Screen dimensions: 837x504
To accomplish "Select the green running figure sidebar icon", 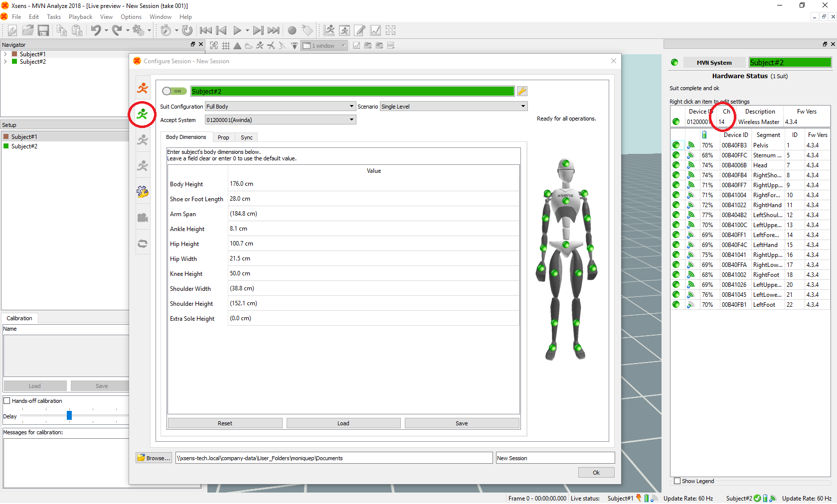I will point(143,114).
